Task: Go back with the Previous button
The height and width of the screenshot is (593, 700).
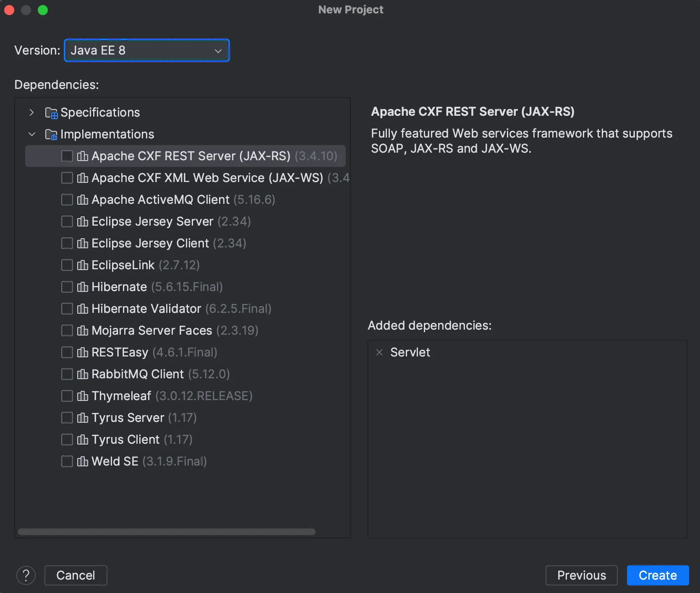Action: coord(582,575)
